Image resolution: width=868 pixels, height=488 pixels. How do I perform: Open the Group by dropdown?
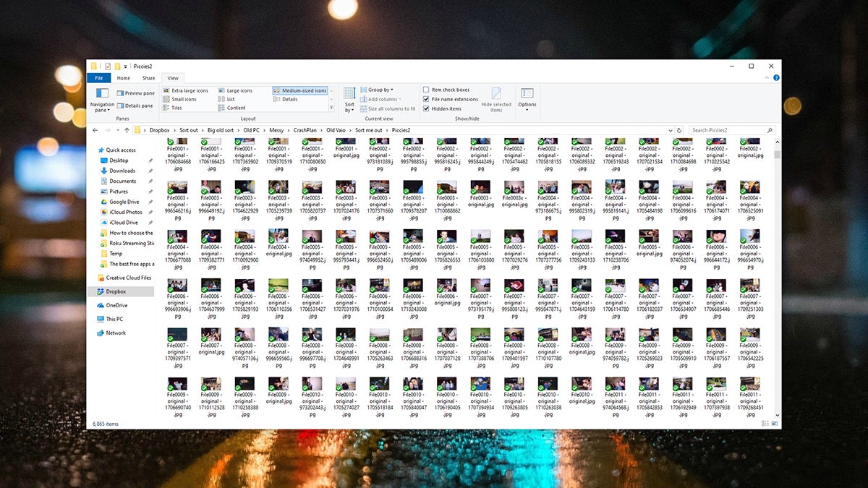(380, 90)
